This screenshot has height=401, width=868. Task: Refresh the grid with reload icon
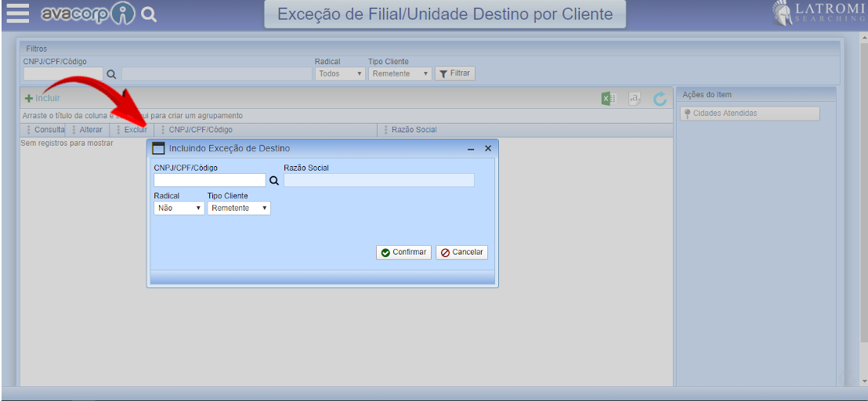[x=660, y=99]
